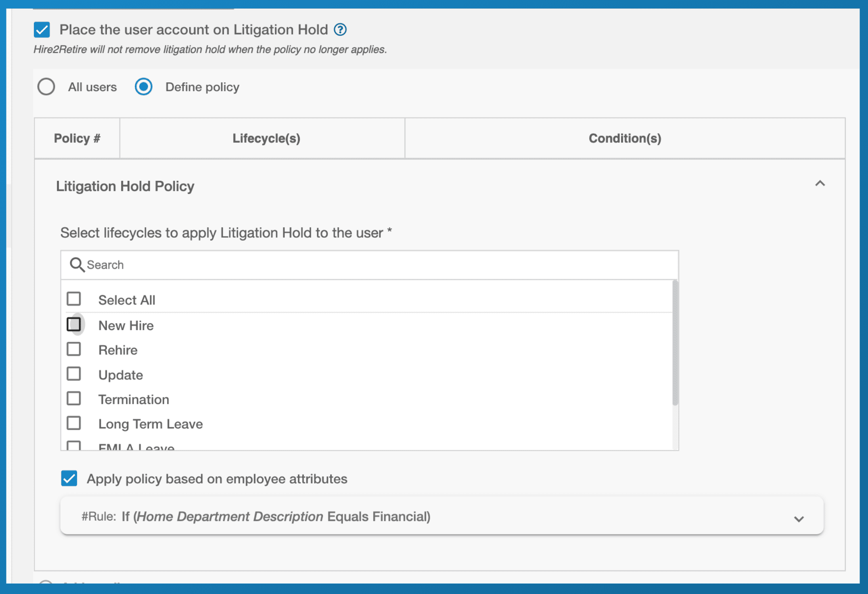Click the Litigation Hold Policy title
Image resolution: width=868 pixels, height=594 pixels.
125,186
